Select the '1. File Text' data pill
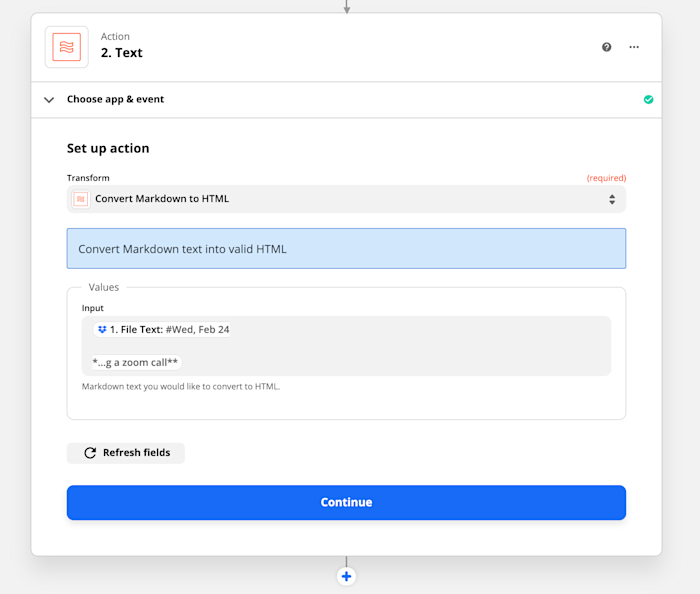 pos(162,329)
